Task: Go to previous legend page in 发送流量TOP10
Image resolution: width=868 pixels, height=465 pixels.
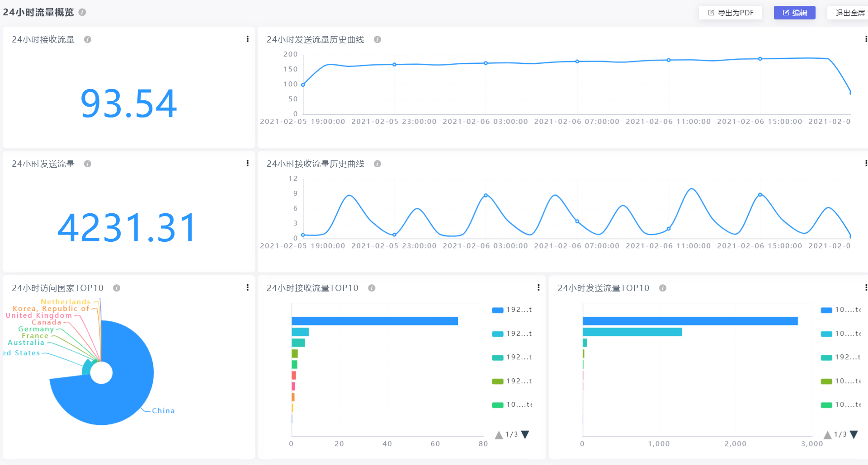Action: [828, 435]
